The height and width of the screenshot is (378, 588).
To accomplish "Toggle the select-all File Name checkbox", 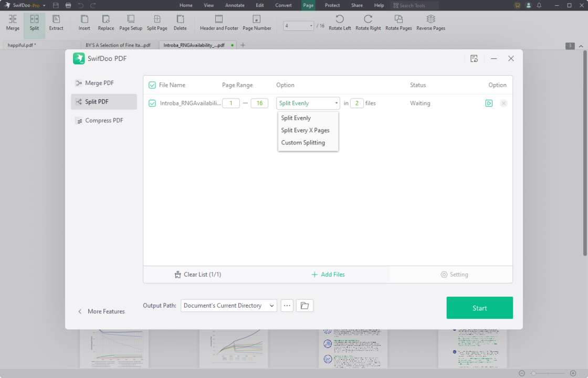I will 152,85.
